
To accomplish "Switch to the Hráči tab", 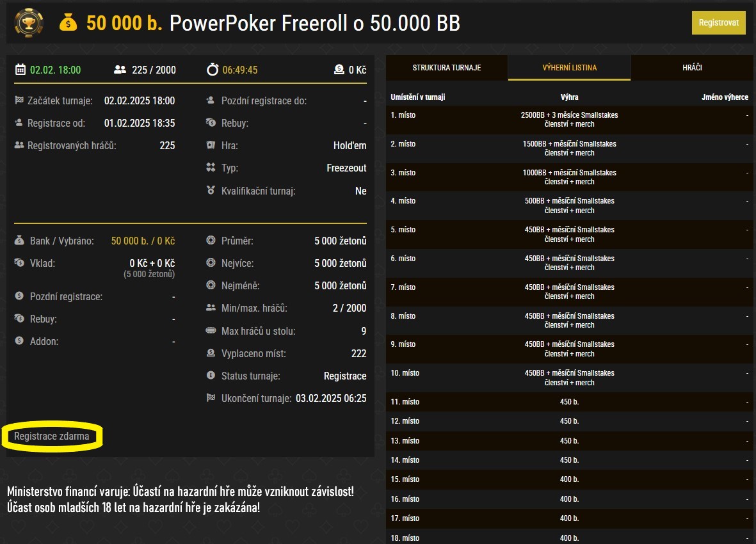I will [692, 67].
